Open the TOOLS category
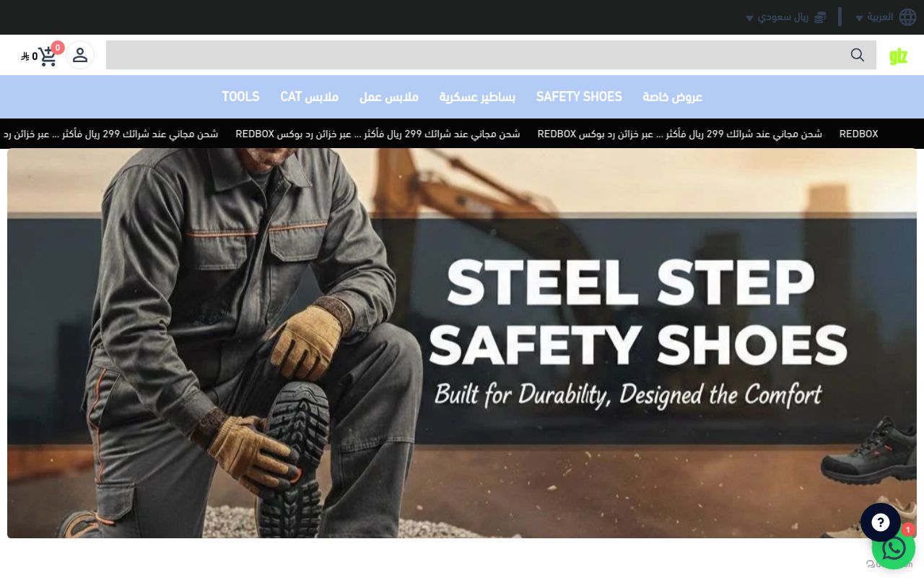Viewport: 924px width, 578px height. pyautogui.click(x=240, y=97)
